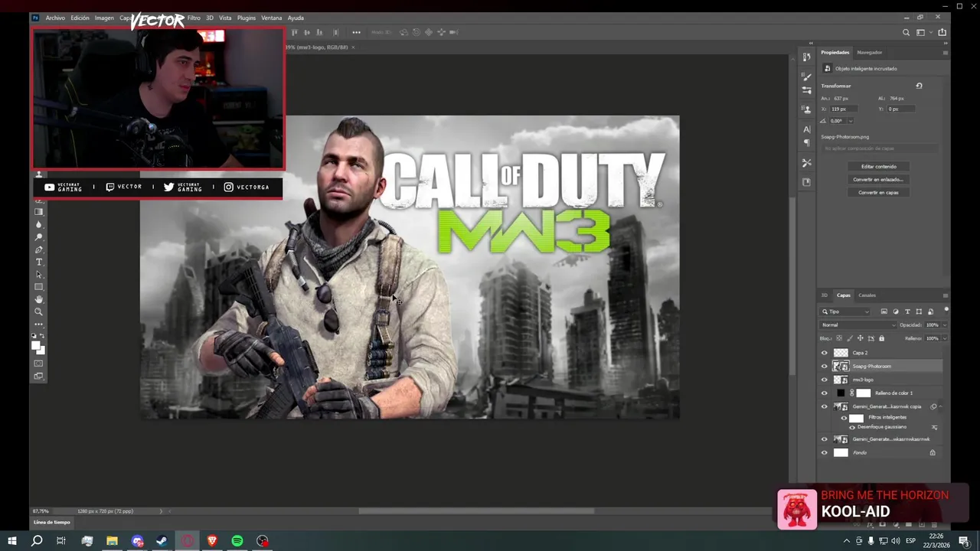Lock transparent pixels in Capas panel
This screenshot has width=980, height=551.
click(x=839, y=338)
